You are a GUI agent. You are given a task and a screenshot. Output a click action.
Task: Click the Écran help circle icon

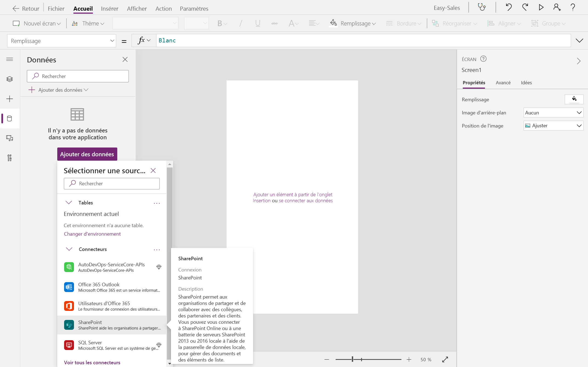[x=483, y=59]
